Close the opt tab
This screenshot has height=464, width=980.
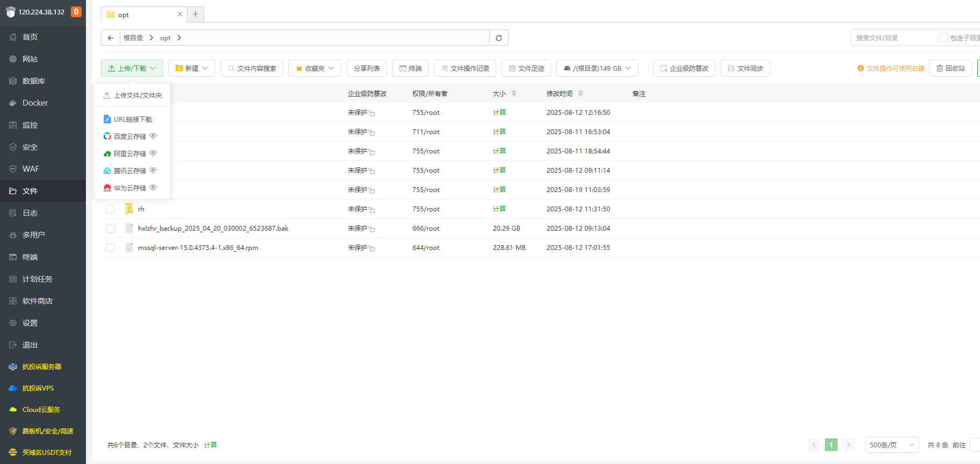[180, 14]
